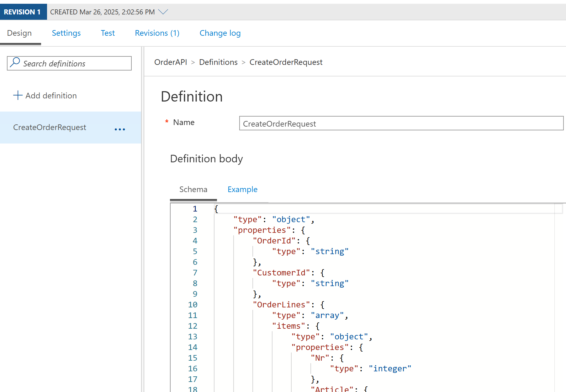Expand the revision dropdown chevron

163,12
